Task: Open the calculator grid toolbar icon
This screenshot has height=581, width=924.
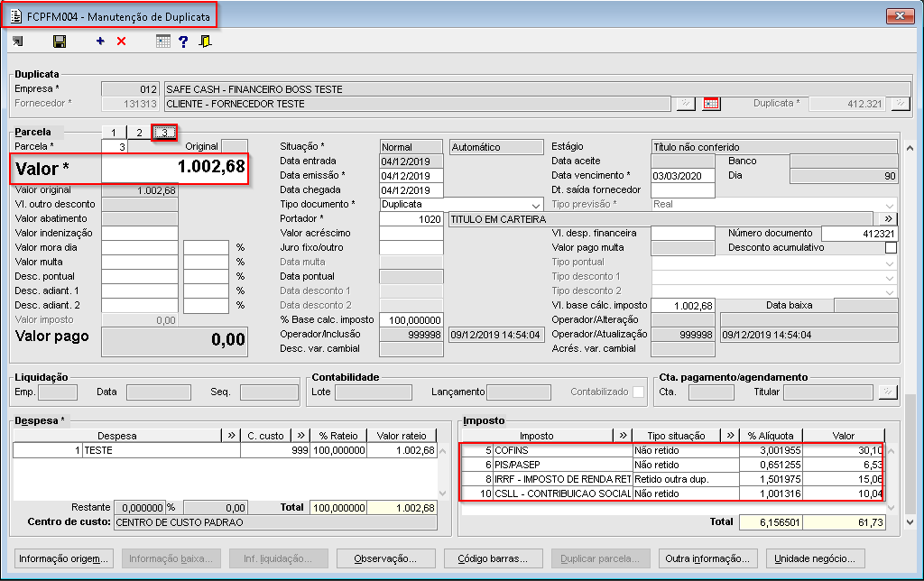Action: click(x=163, y=41)
